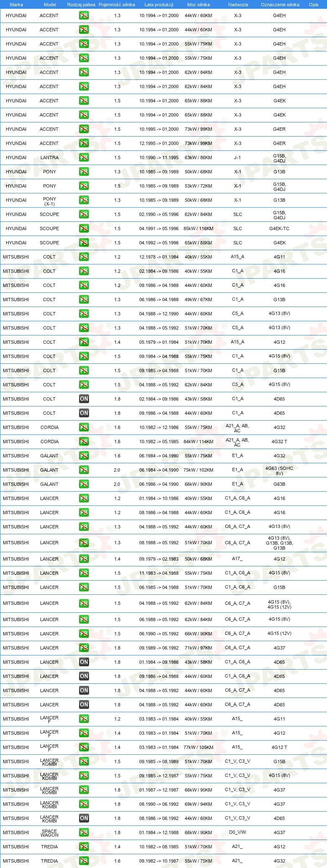The width and height of the screenshot is (327, 868).
Task: Click diesel ON icon in LANCER 09.1986 4D65 row
Action: (84, 676)
